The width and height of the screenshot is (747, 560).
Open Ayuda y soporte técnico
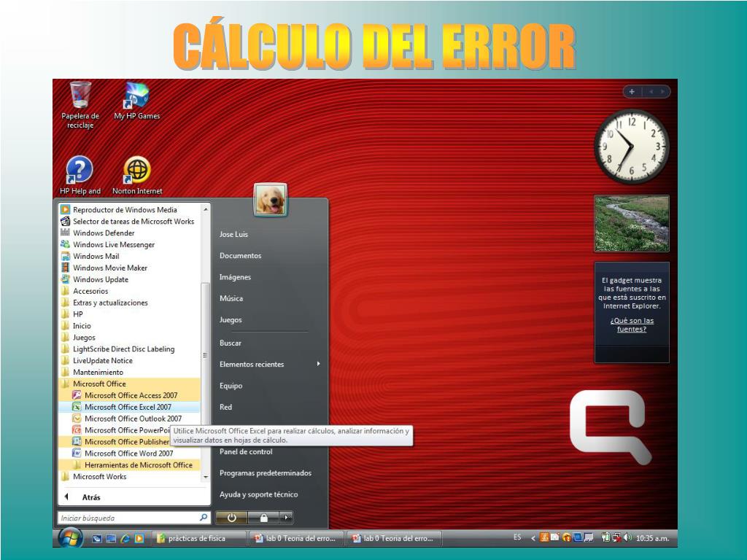point(259,494)
